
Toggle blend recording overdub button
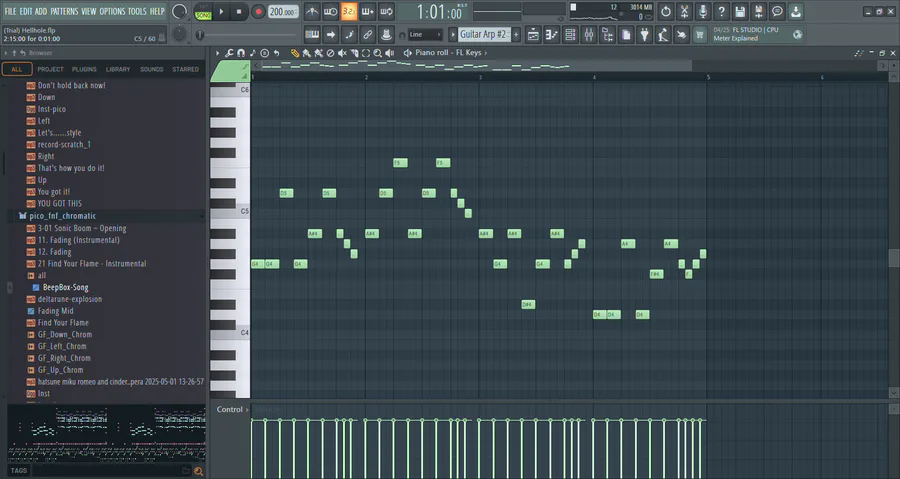[x=368, y=11]
